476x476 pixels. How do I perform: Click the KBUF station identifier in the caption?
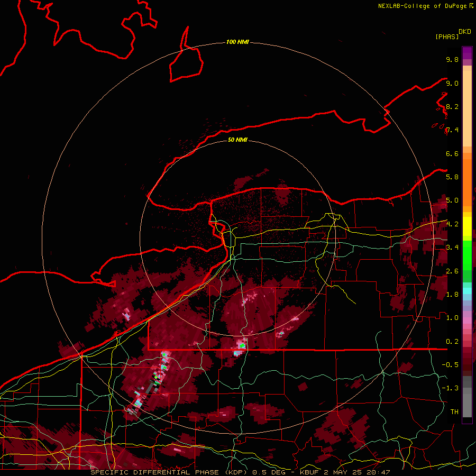tap(310, 472)
